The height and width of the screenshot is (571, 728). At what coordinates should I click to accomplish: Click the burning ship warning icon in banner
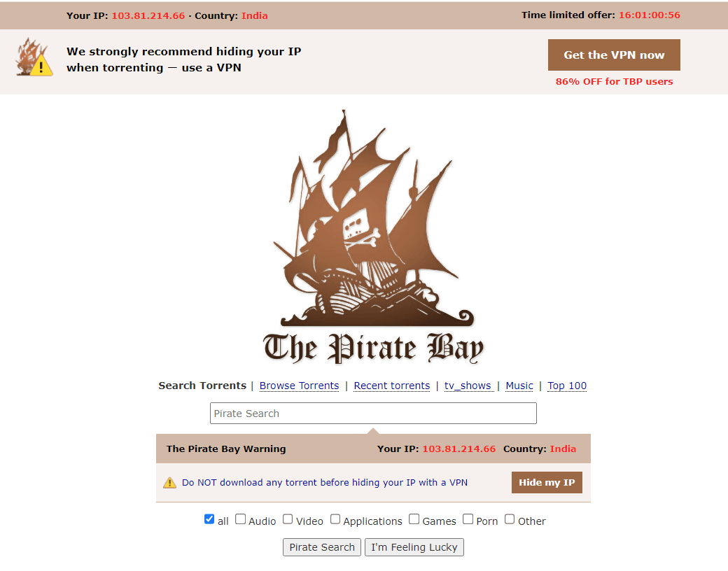click(x=34, y=57)
